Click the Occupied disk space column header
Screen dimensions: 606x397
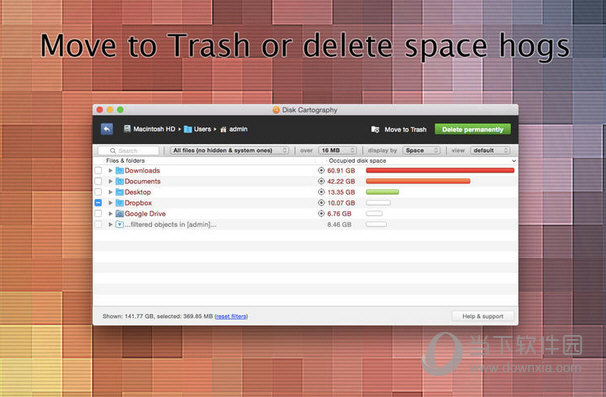pyautogui.click(x=357, y=161)
